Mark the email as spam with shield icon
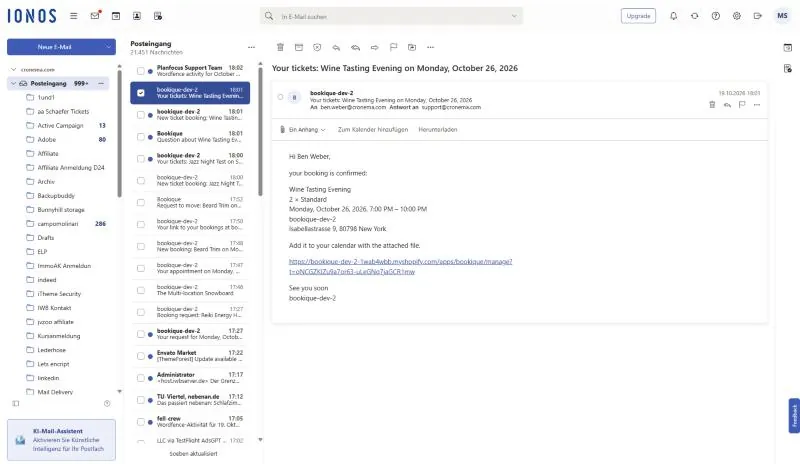Image resolution: width=800 pixels, height=464 pixels. click(x=317, y=47)
